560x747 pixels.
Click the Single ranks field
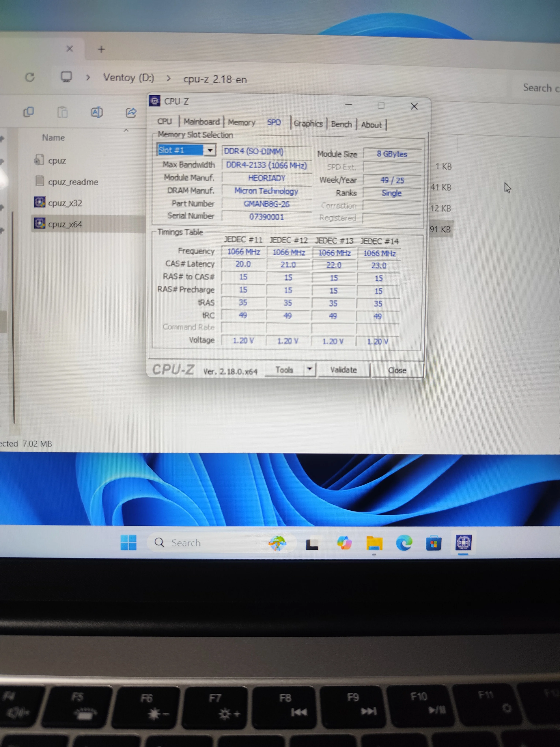tap(392, 193)
